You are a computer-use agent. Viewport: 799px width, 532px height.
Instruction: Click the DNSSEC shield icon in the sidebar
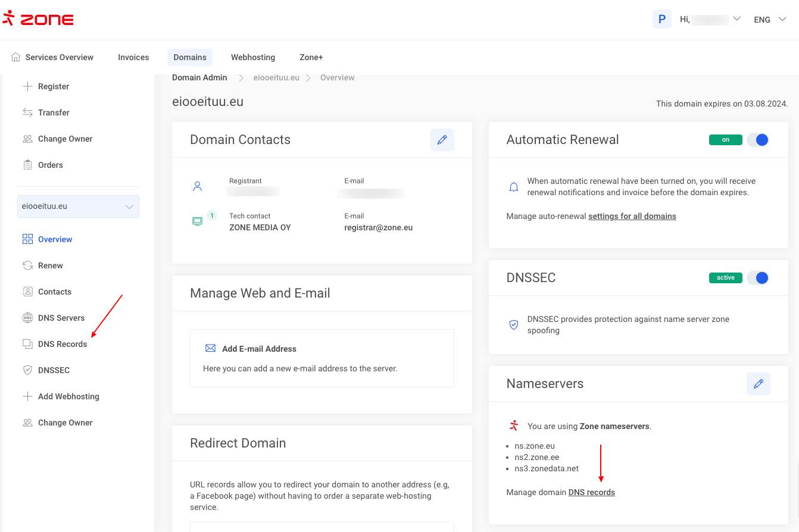[27, 370]
